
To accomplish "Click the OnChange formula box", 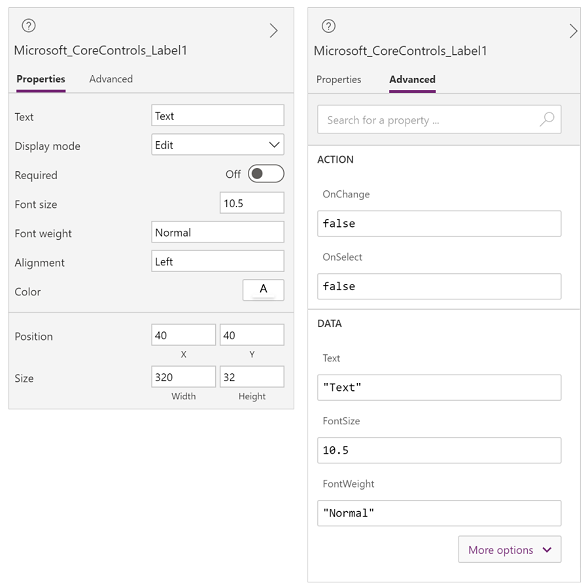I will tap(439, 224).
